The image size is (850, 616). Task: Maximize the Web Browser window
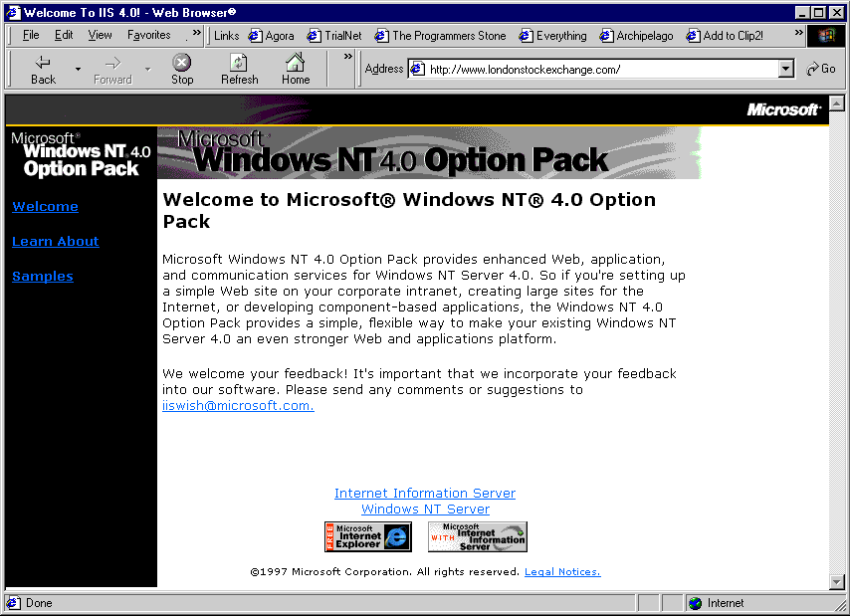818,13
